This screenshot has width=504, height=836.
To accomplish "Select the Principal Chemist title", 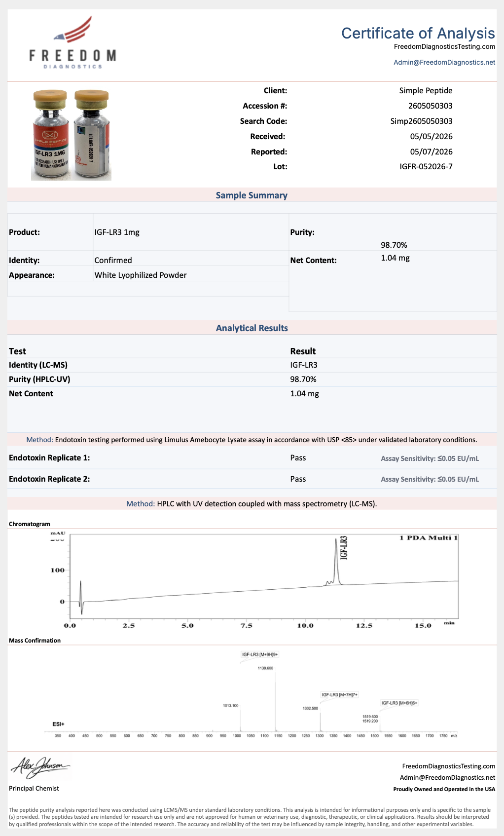I will pyautogui.click(x=34, y=789).
